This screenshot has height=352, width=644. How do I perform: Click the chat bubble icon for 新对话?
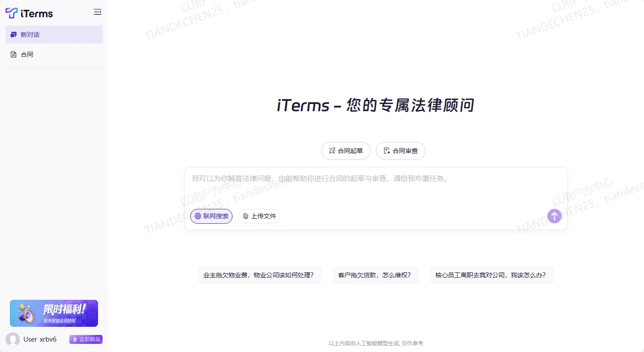click(13, 35)
